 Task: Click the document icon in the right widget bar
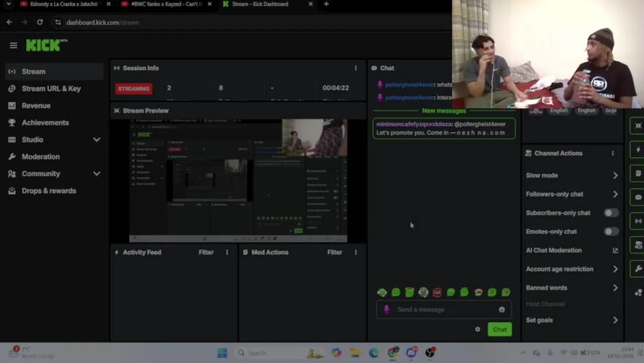[x=638, y=174]
